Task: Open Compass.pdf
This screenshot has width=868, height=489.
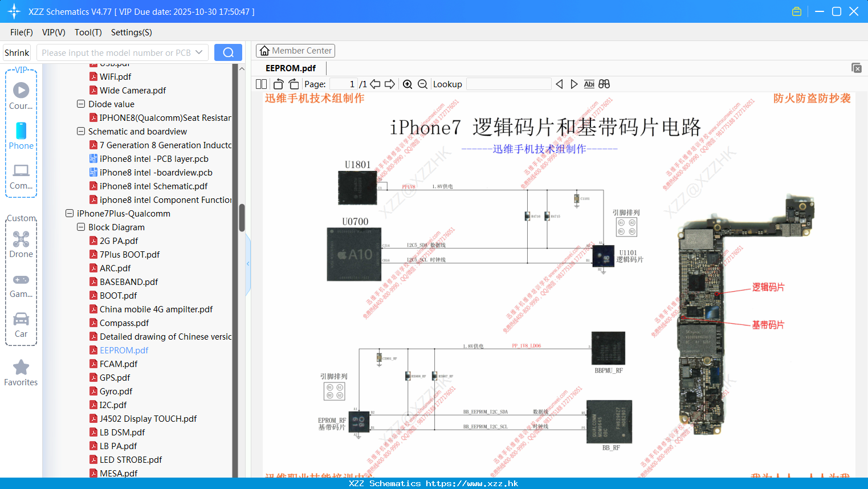Action: coord(124,323)
